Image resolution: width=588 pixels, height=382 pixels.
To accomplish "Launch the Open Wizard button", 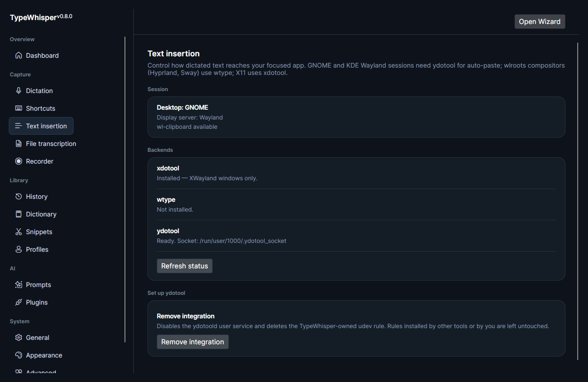I will tap(539, 22).
